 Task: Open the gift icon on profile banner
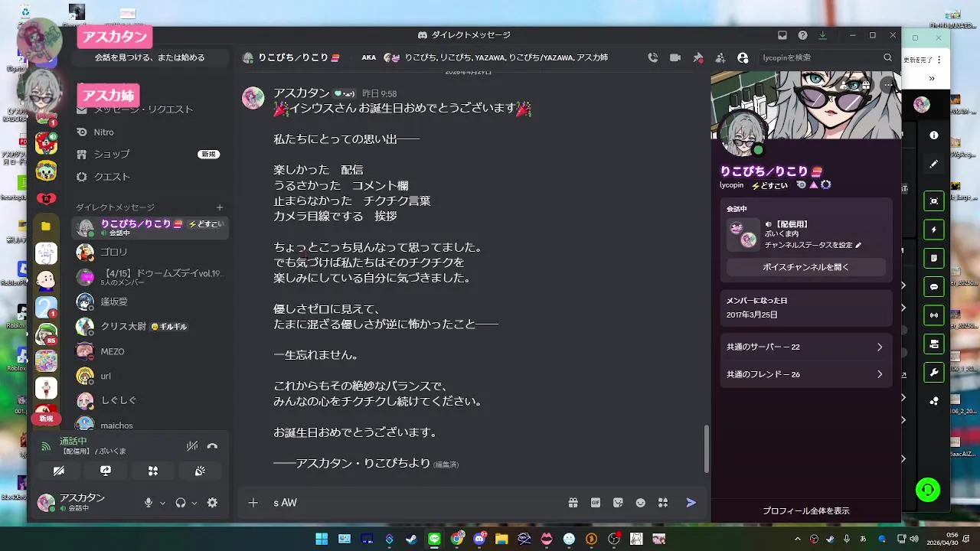click(865, 86)
